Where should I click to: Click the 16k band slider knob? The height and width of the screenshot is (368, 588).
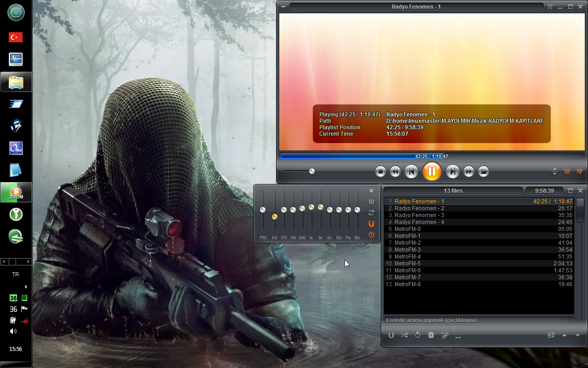(357, 210)
